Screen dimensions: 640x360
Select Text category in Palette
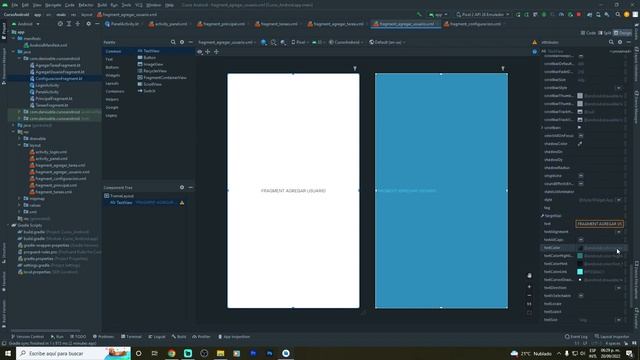coord(109,60)
